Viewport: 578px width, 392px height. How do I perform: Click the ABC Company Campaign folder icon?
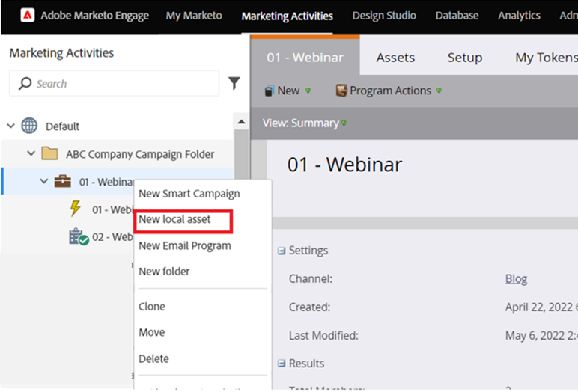pos(49,153)
